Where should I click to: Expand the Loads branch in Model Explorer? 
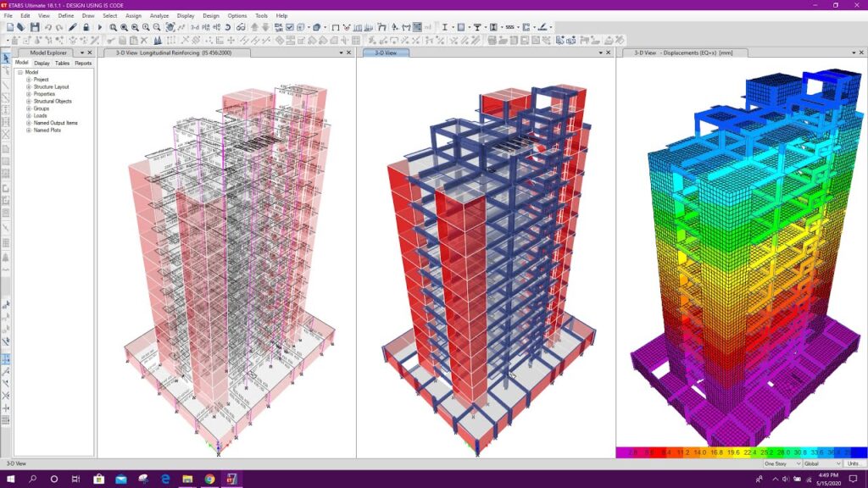29,115
